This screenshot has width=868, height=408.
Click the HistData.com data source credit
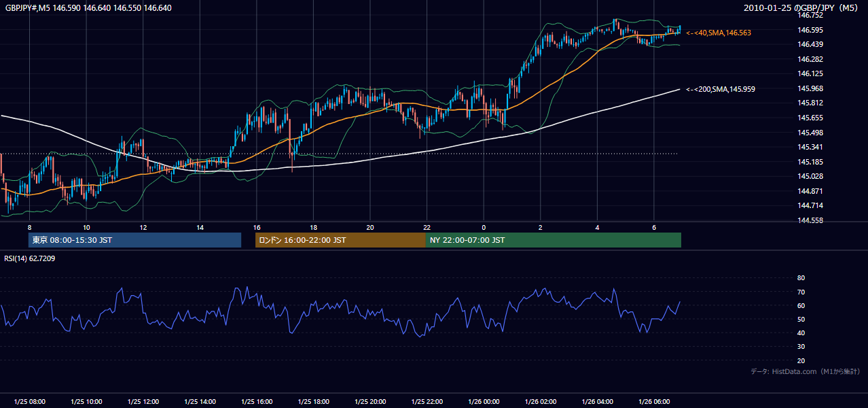click(806, 371)
